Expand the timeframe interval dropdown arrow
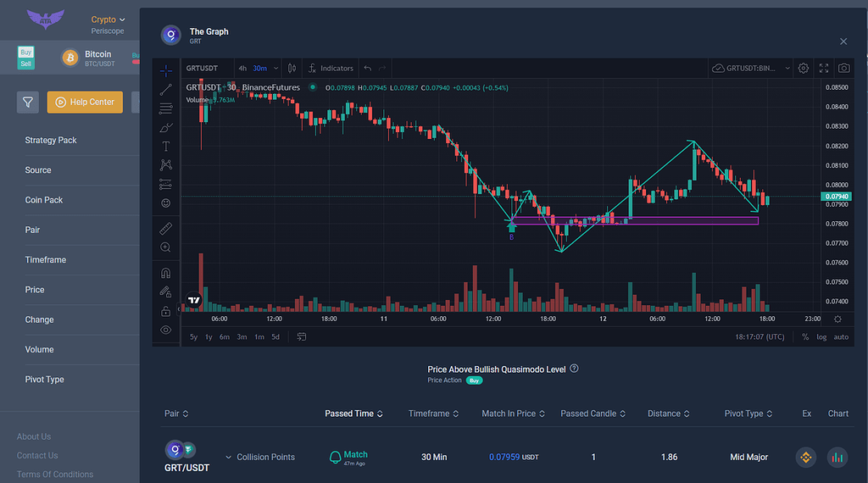The height and width of the screenshot is (483, 868). (275, 68)
